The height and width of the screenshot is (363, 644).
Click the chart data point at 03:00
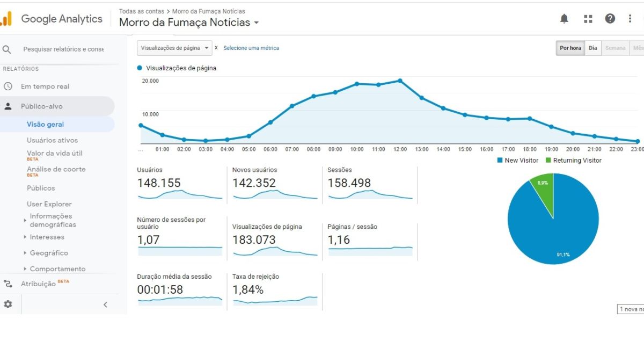click(206, 141)
